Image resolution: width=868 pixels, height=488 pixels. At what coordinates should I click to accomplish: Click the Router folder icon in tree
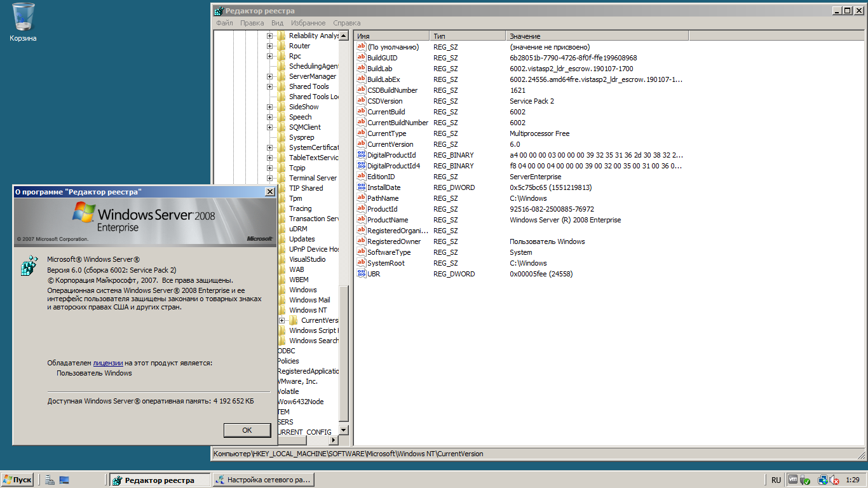[x=281, y=46]
